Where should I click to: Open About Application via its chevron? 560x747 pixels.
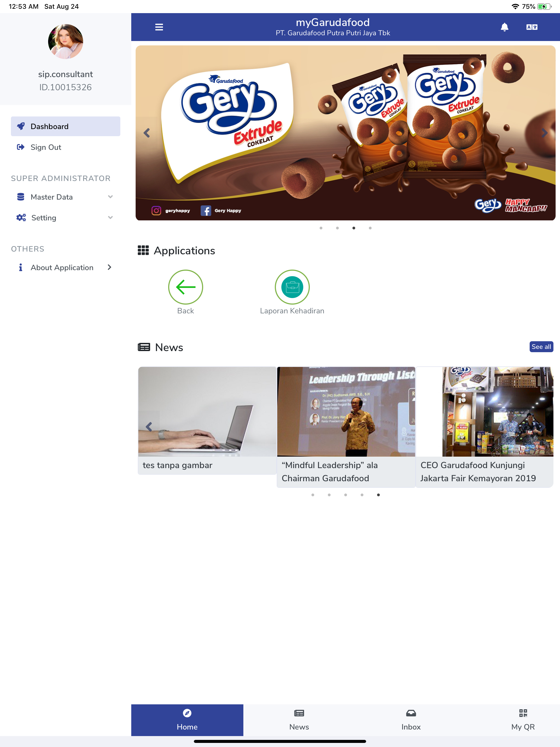click(x=109, y=267)
